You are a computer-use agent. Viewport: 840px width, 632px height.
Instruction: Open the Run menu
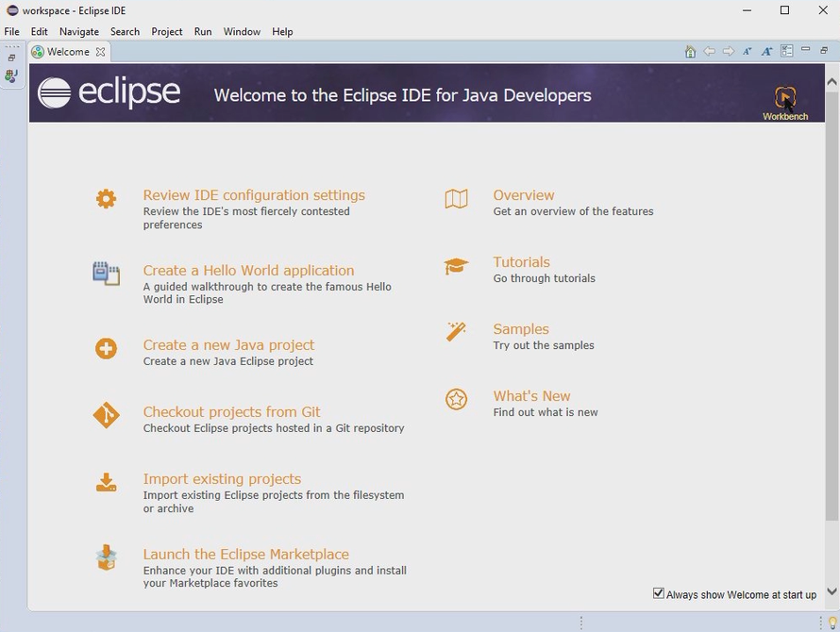(203, 32)
